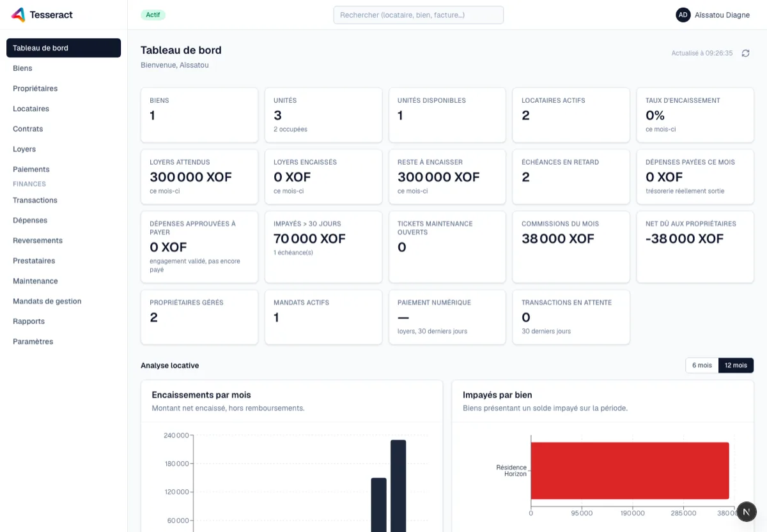Open Reversements page
This screenshot has height=532, width=767.
63,241
